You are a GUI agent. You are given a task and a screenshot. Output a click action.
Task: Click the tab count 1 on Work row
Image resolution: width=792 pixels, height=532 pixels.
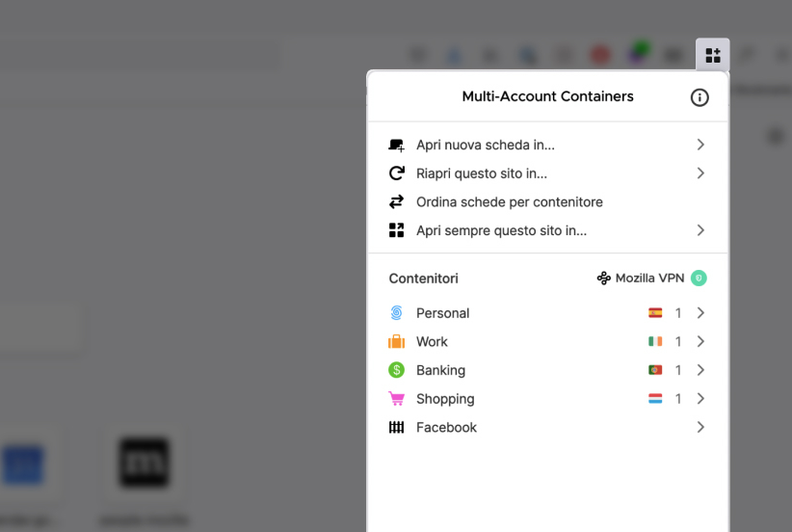[x=678, y=341]
